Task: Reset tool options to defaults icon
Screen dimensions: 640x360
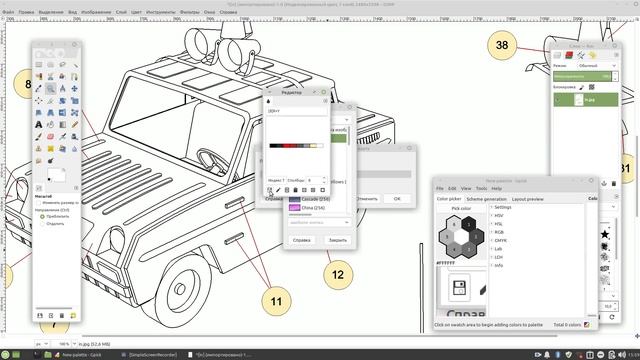Action: click(x=73, y=316)
